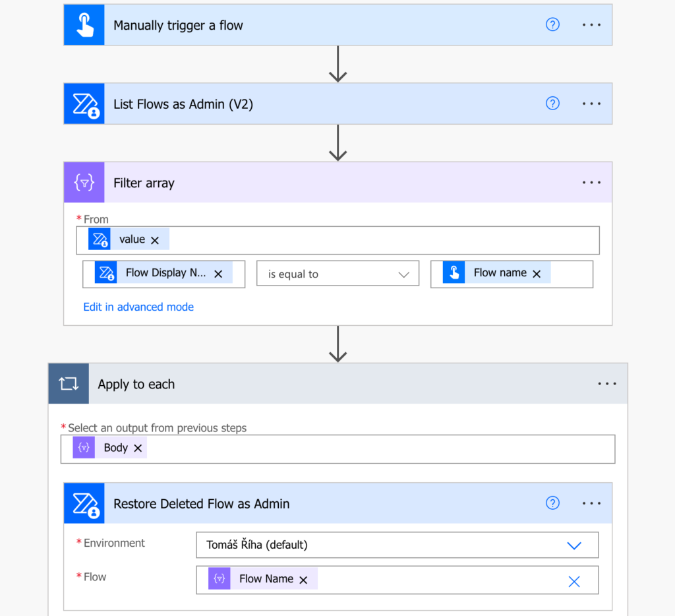Screen dimensions: 675x616
Task: Collapse the Apply to each header
Action: 338,384
